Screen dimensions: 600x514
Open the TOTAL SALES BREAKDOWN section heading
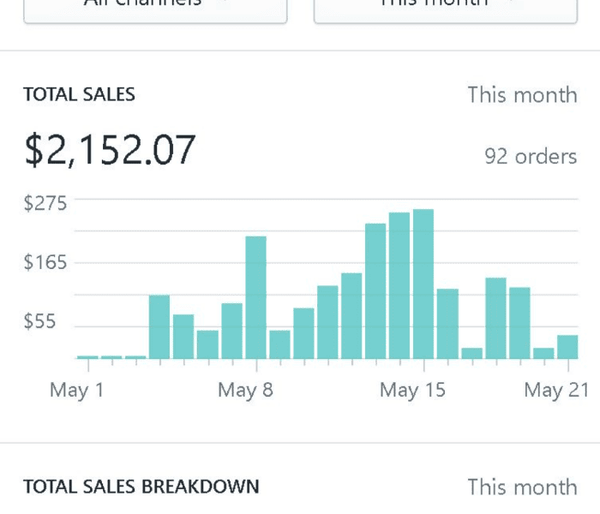coord(141,487)
